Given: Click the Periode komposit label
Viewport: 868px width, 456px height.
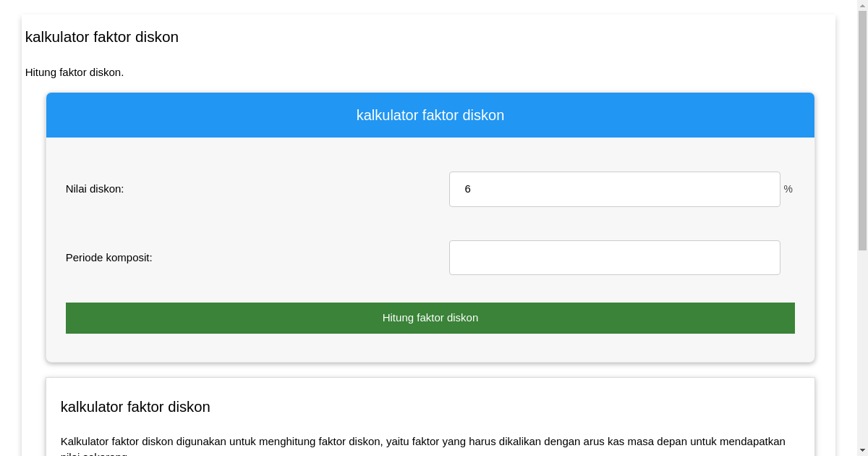Looking at the screenshot, I should [109, 257].
